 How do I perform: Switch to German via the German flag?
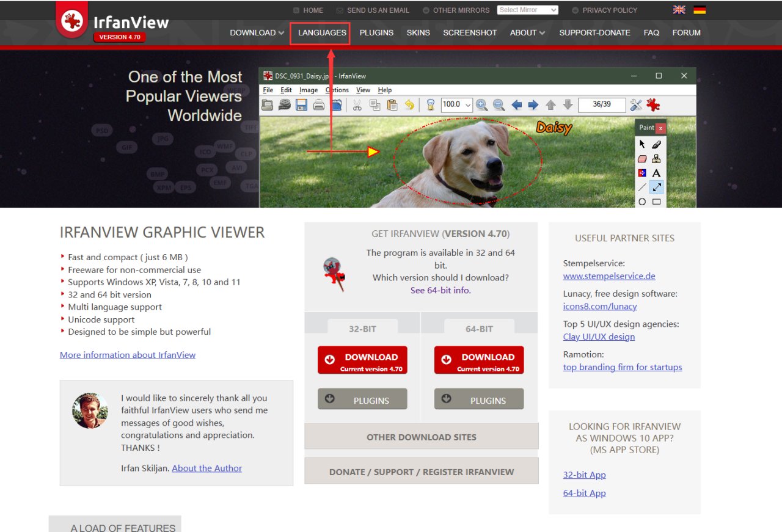700,10
